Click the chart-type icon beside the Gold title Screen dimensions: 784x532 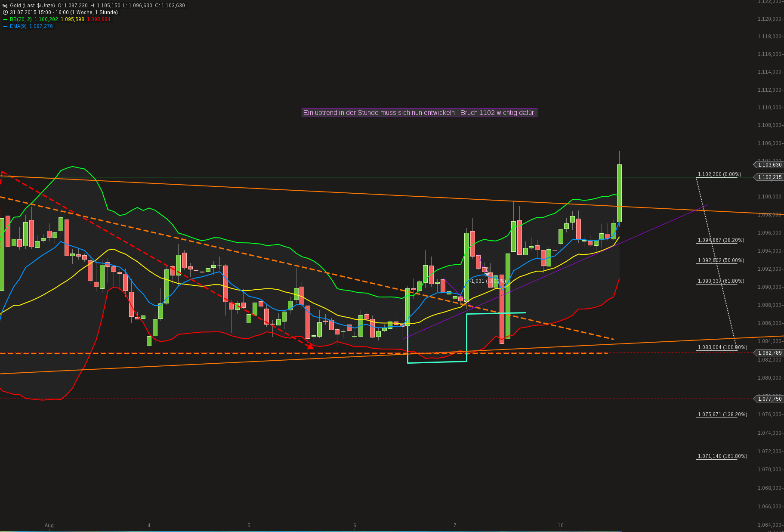(5, 6)
